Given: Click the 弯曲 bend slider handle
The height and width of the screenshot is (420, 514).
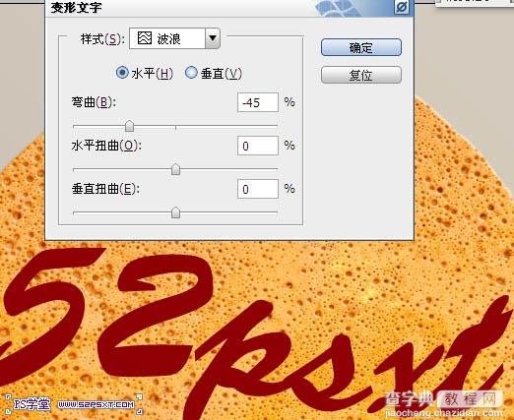Looking at the screenshot, I should click(x=130, y=126).
